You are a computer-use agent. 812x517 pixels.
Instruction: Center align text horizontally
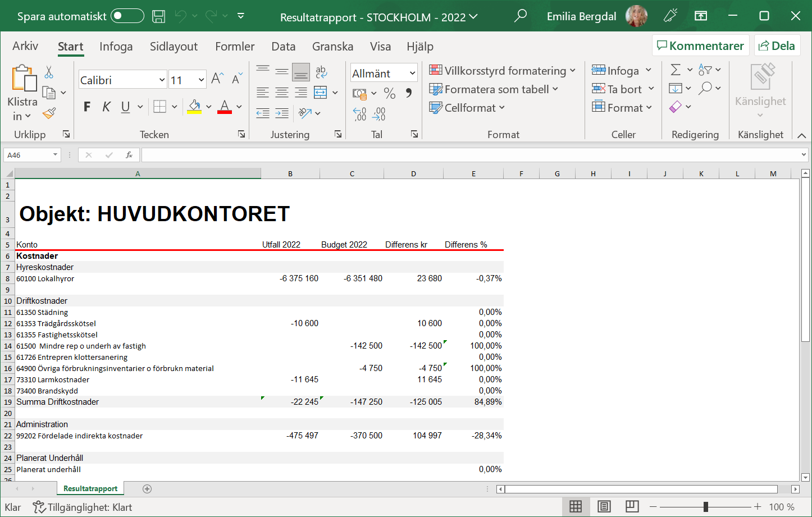point(282,93)
